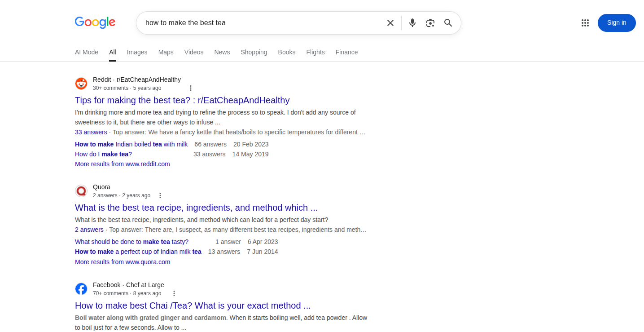Open 'More results from www.quora.com'
Screen dimensions: 644x332
pyautogui.click(x=123, y=262)
